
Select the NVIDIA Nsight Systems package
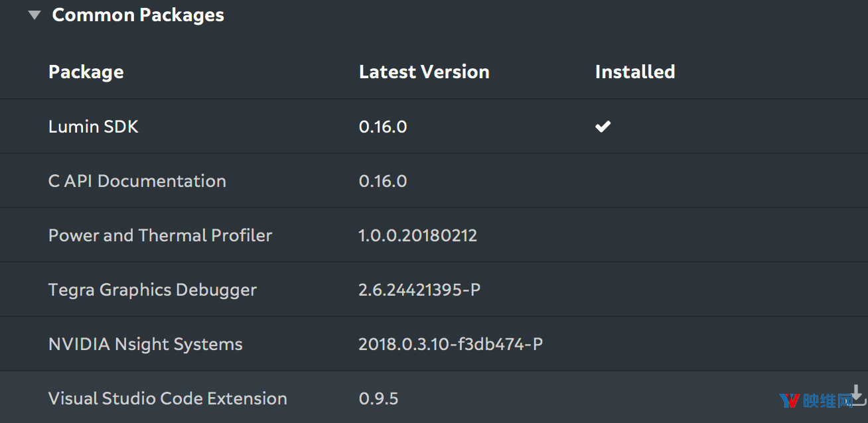pos(146,344)
